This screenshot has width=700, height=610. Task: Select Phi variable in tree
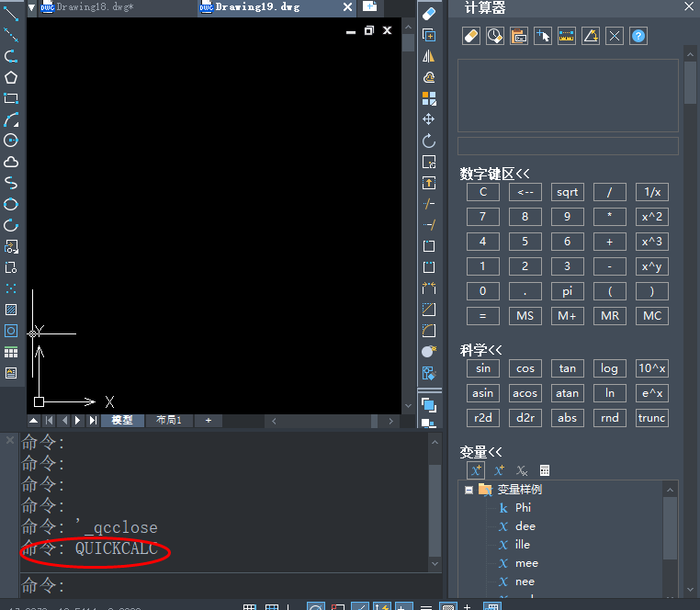click(523, 508)
